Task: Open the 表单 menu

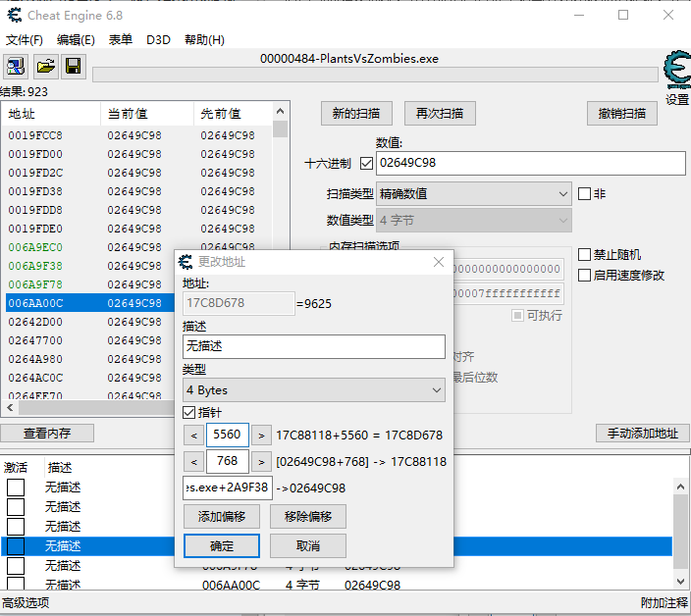Action: (x=121, y=40)
